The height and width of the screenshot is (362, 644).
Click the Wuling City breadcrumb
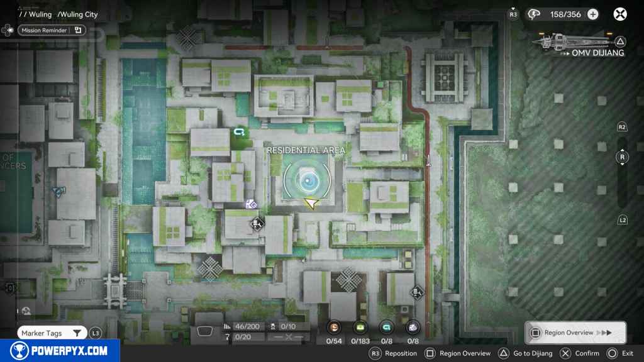click(77, 14)
